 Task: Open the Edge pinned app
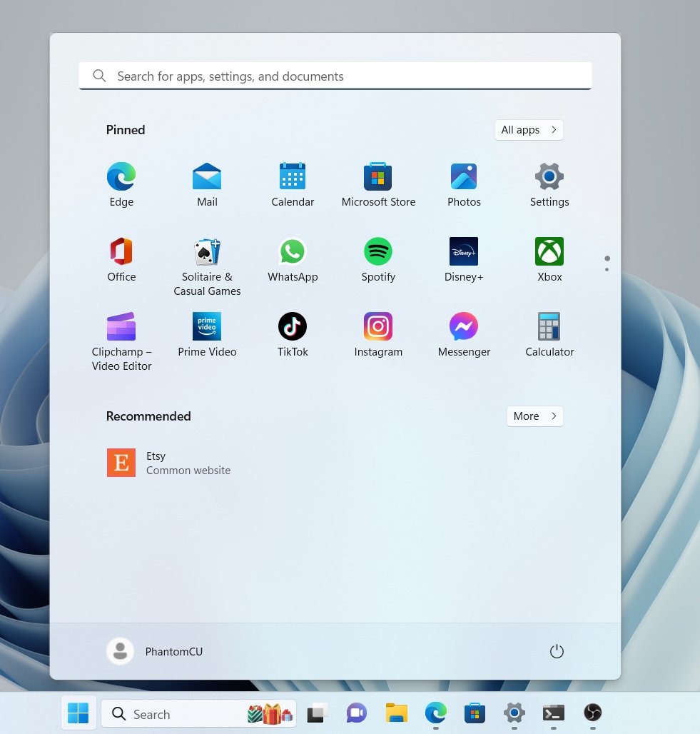(x=121, y=184)
